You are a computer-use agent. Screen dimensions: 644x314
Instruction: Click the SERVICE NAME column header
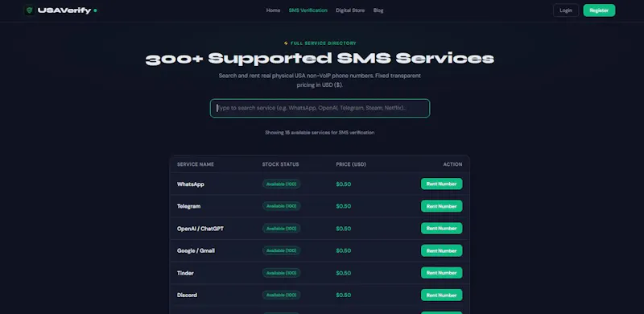coord(196,164)
